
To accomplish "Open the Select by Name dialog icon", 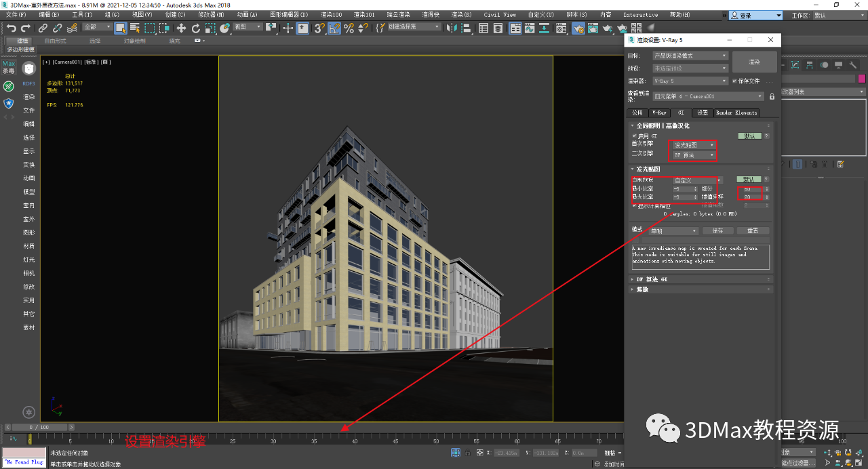I will click(134, 28).
